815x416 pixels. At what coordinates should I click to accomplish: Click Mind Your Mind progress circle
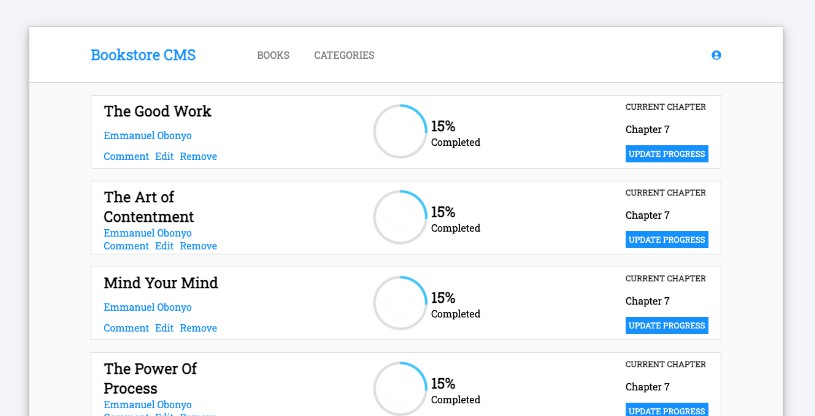(400, 303)
